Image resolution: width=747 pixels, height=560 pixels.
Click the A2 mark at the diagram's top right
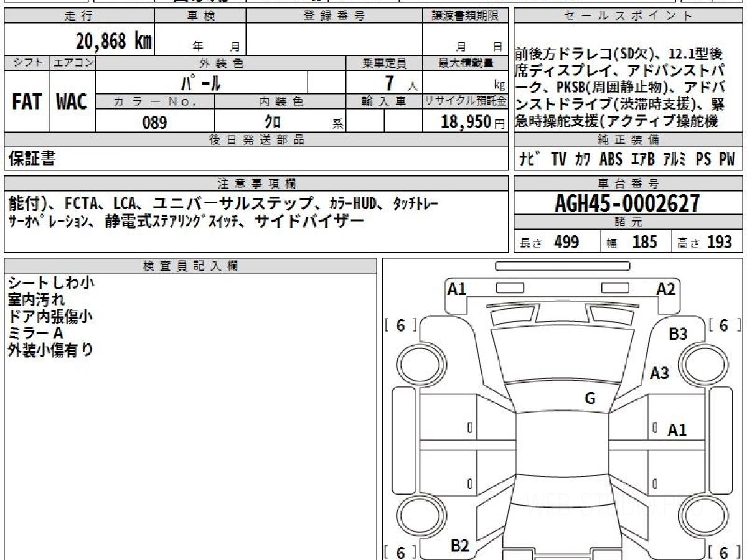(x=665, y=288)
